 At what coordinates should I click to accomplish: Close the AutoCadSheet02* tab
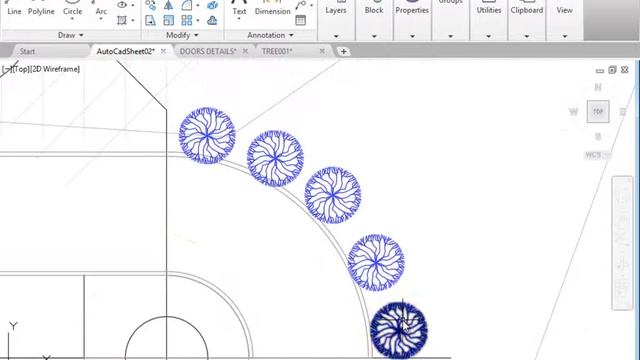[x=163, y=51]
